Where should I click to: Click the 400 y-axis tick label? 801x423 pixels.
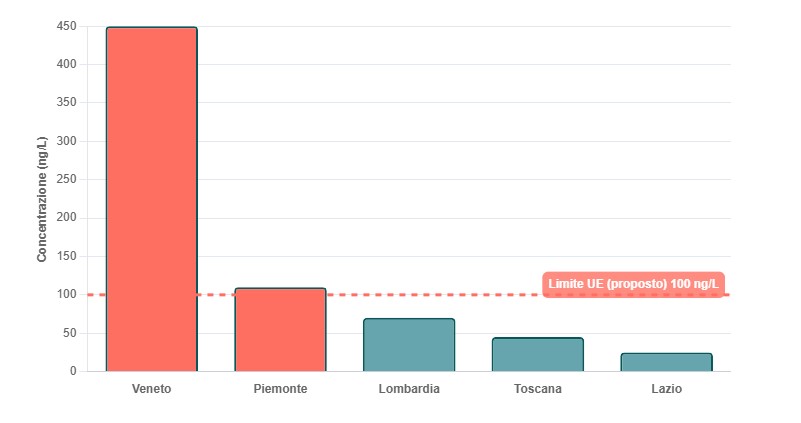click(67, 65)
